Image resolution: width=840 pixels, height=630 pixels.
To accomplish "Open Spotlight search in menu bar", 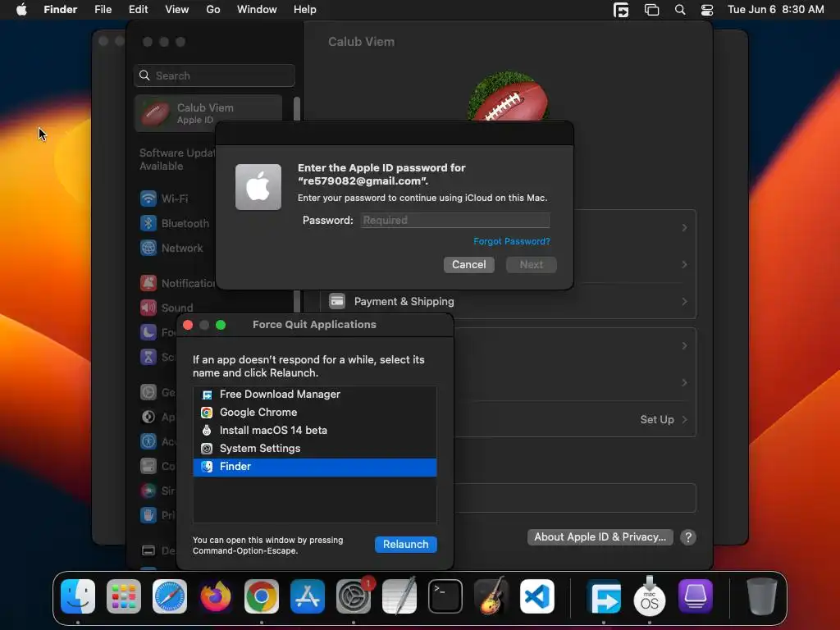I will [680, 10].
